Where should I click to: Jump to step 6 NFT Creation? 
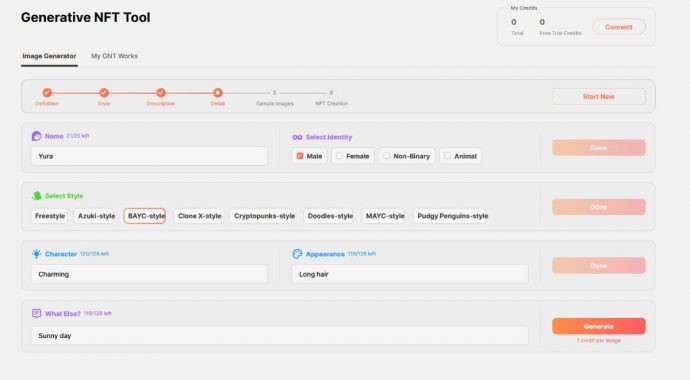pos(331,93)
